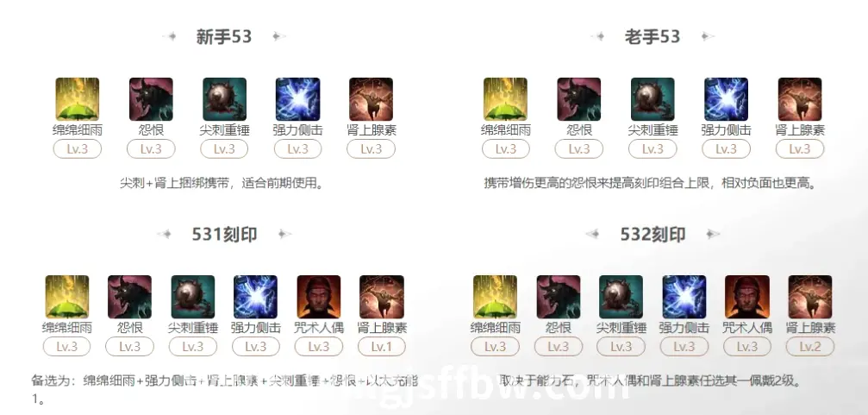Select 强力侧击 icon under 老手53
Viewport: 868px width, 415px height.
click(x=727, y=99)
